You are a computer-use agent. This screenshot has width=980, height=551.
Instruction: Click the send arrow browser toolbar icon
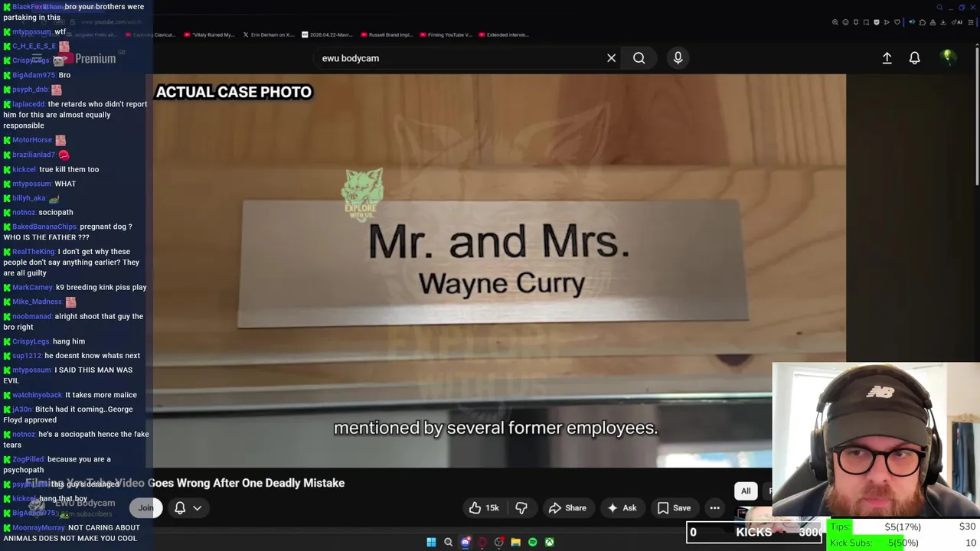coord(887,22)
